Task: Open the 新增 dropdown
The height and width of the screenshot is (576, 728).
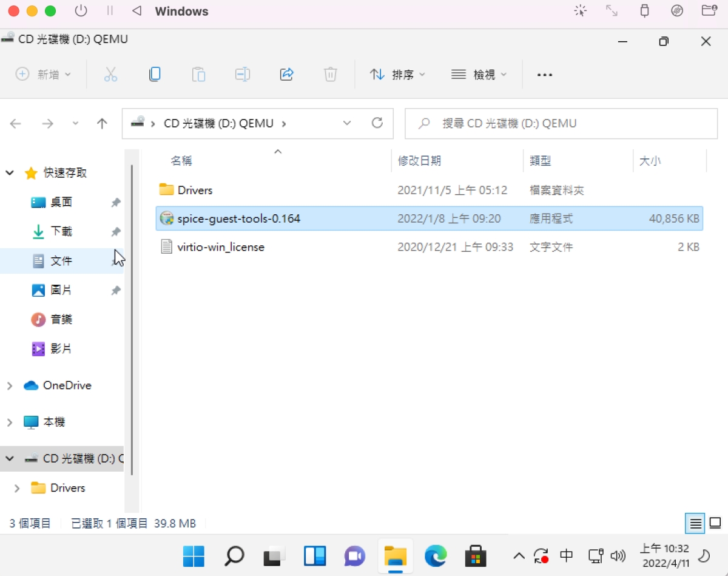Action: (43, 75)
